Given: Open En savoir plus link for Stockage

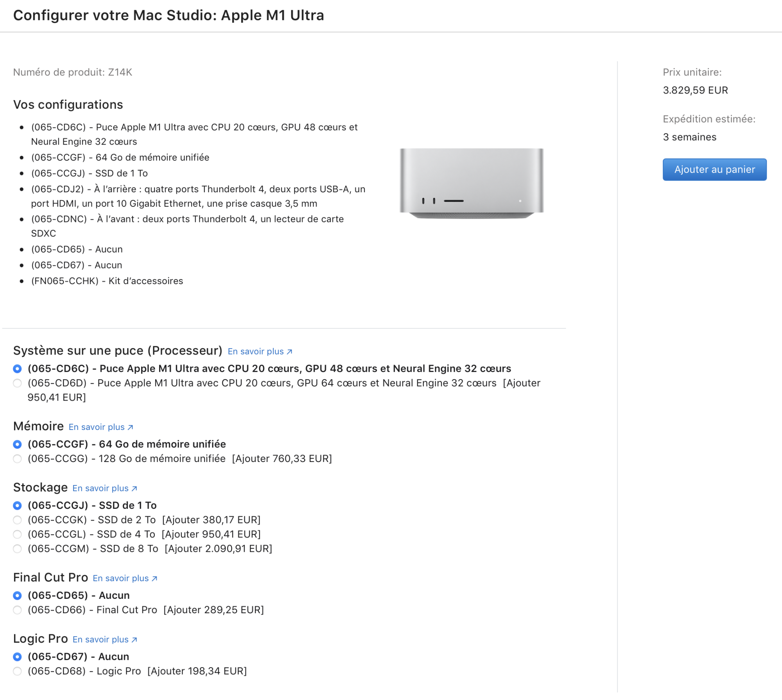Looking at the screenshot, I should pos(100,488).
